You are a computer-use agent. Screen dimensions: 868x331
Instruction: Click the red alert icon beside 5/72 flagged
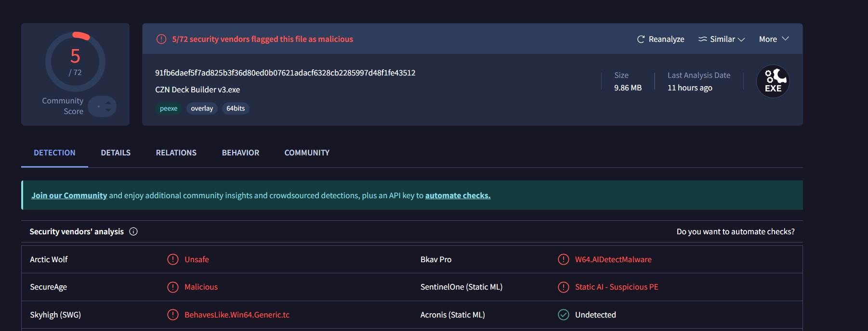(161, 39)
